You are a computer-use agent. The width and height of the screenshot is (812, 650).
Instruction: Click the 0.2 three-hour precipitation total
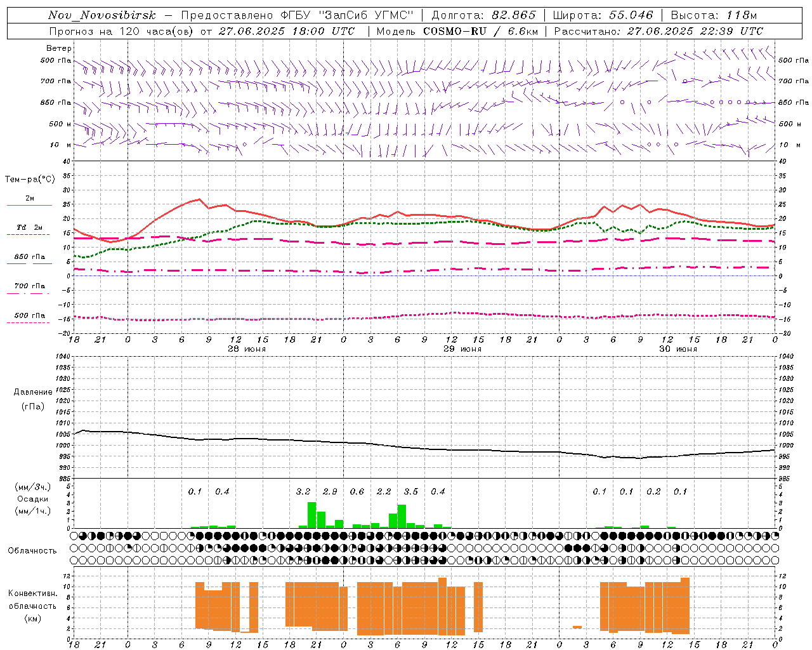pyautogui.click(x=653, y=491)
